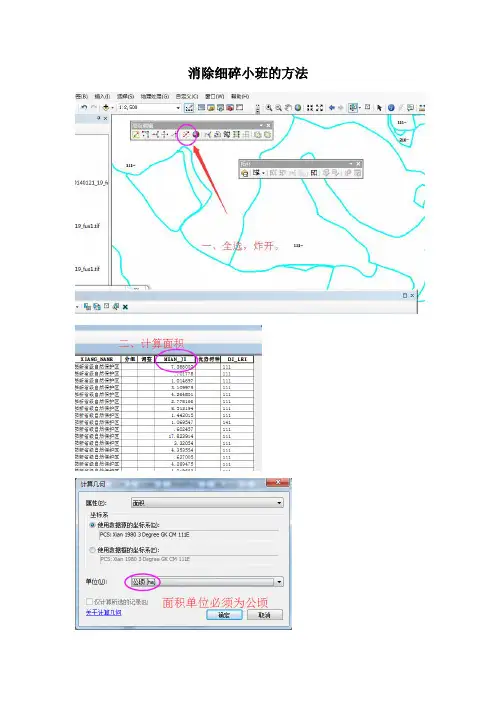Open the 关于计算几何 help link
496x702 pixels.
click(x=103, y=612)
